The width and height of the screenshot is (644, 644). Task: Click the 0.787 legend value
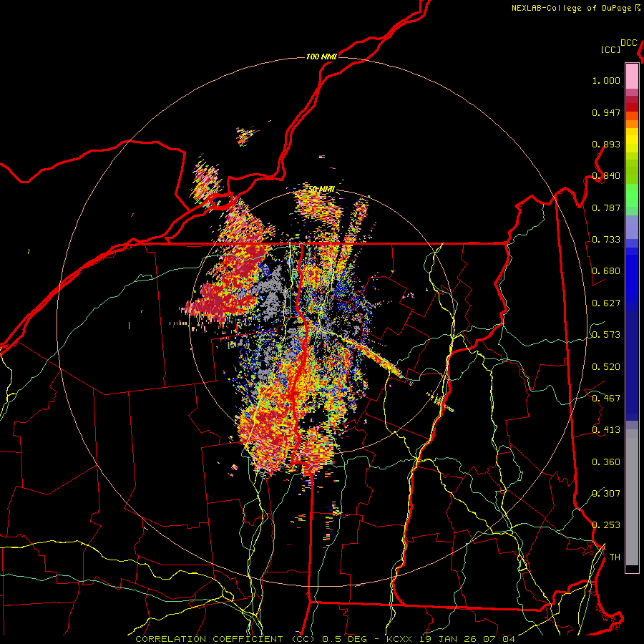point(606,208)
